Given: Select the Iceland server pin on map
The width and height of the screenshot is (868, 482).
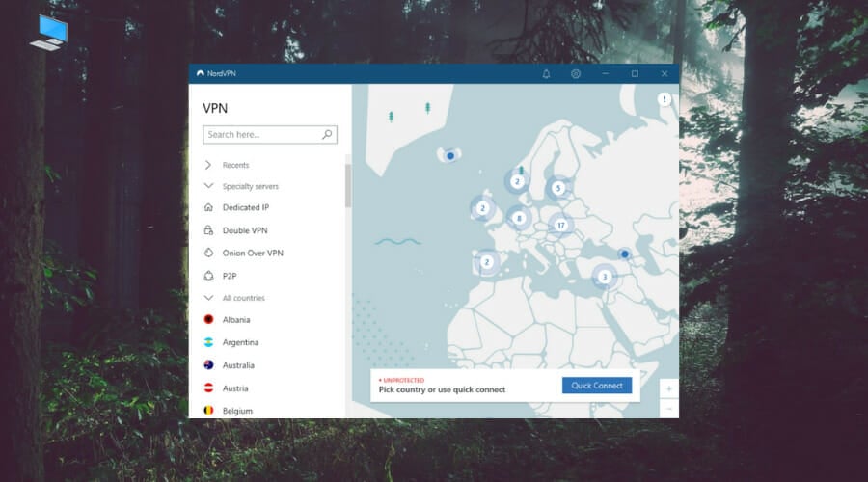Looking at the screenshot, I should click(x=450, y=156).
